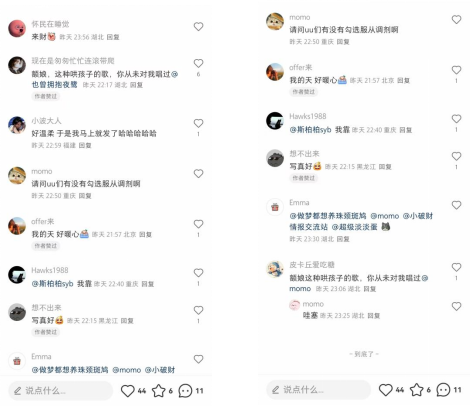Focus the 说点什么 input box below 到底了

(318, 390)
